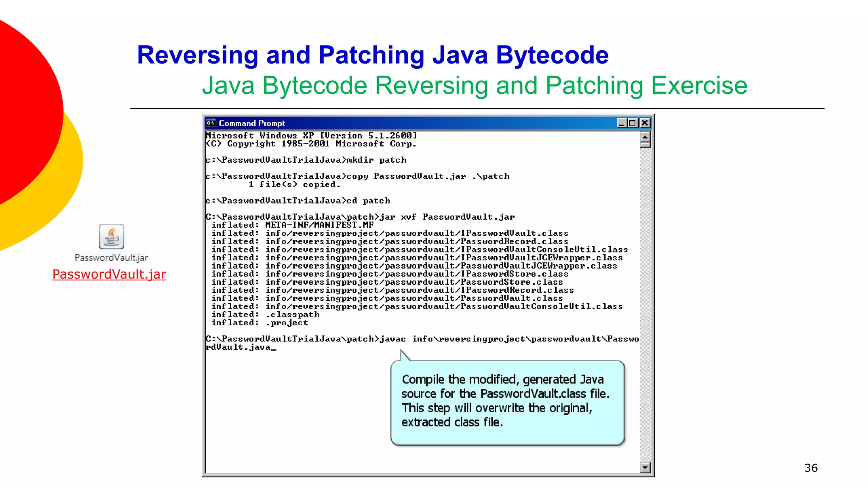
Task: Click the green subtitle 'Java Bytecode Reversing and Patching Exercise'
Action: pyautogui.click(x=475, y=86)
